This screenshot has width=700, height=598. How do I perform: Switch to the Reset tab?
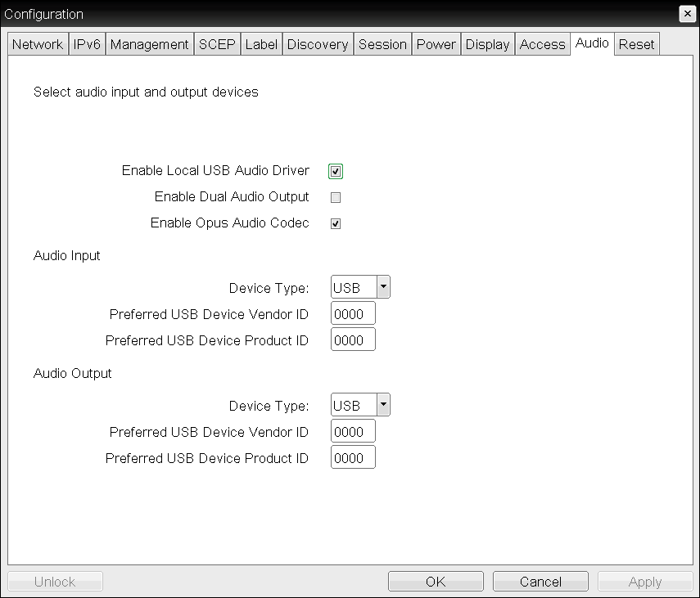[x=637, y=44]
